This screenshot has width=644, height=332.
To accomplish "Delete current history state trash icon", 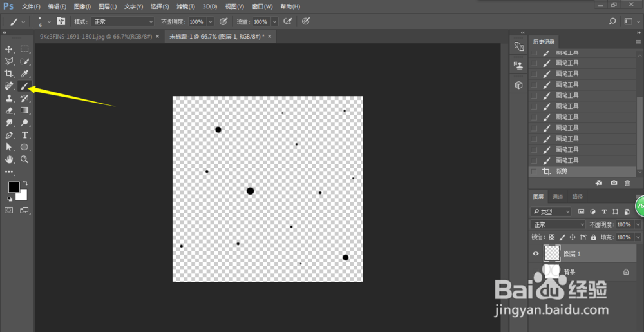I will click(627, 183).
